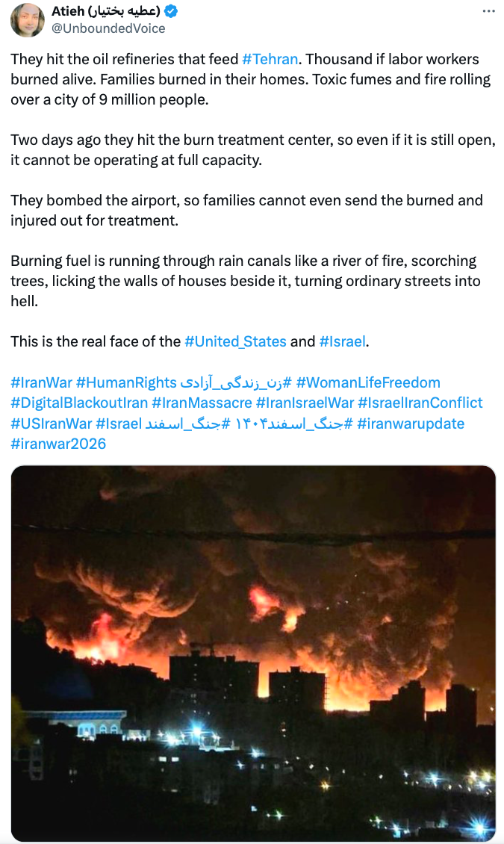This screenshot has height=844, width=504.
Task: Open the attached fire photo
Action: point(252,654)
